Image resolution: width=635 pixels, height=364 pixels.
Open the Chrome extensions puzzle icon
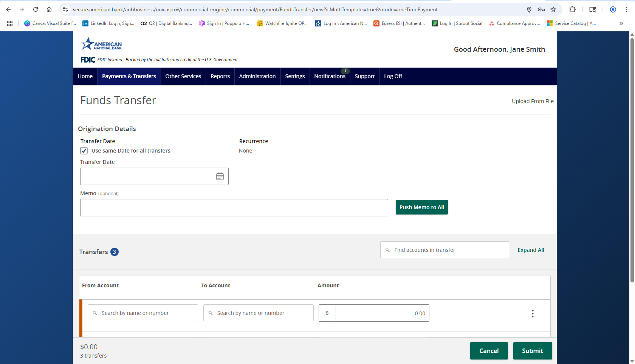(x=573, y=9)
